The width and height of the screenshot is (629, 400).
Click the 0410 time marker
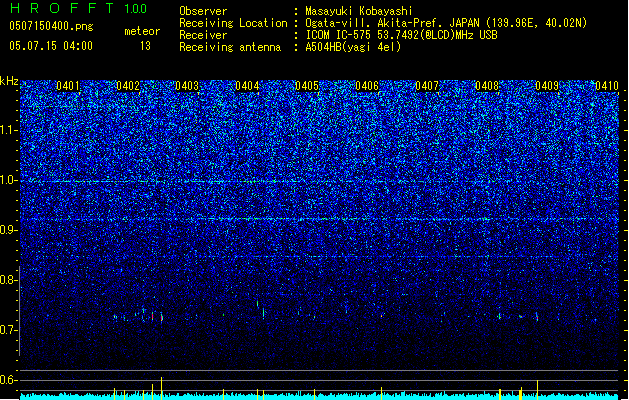click(x=607, y=86)
